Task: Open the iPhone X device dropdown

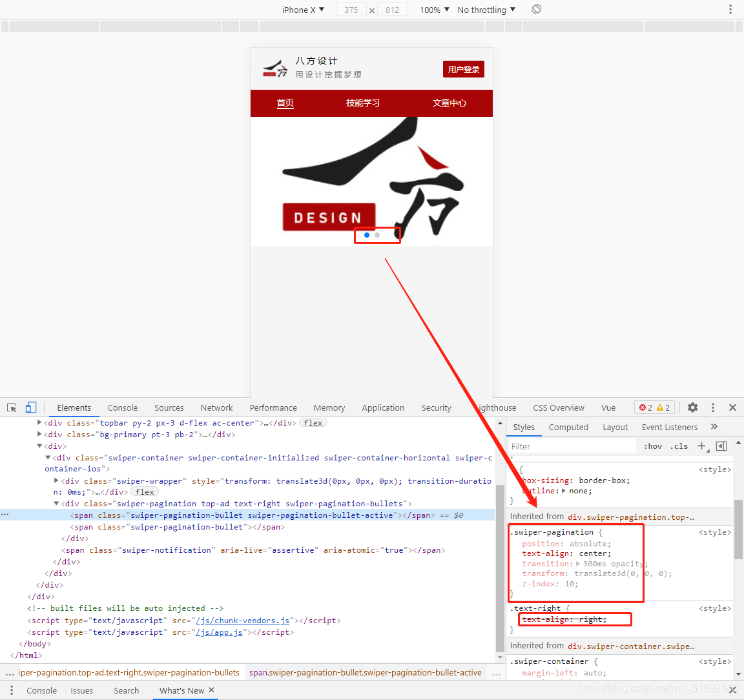Action: 303,10
